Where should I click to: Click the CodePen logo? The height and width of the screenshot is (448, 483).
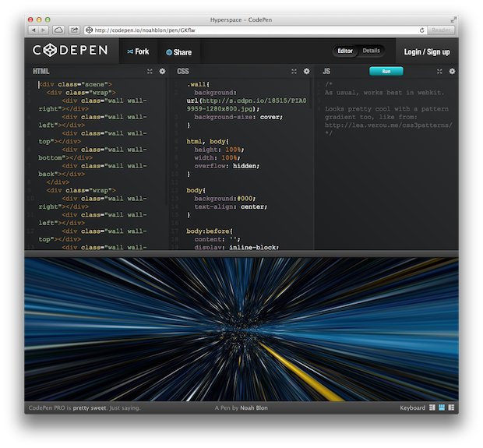[x=70, y=50]
